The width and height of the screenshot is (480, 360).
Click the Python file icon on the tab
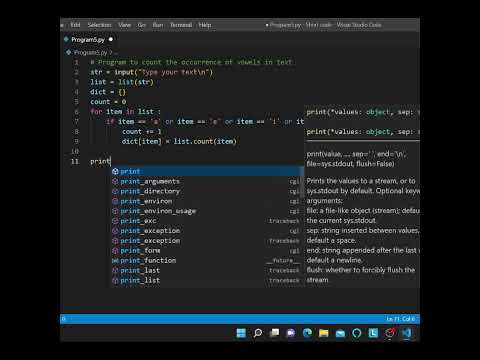pyautogui.click(x=66, y=39)
